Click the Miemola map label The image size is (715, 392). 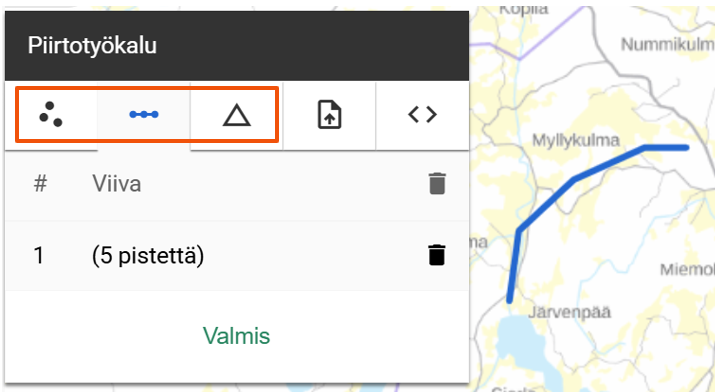(687, 270)
